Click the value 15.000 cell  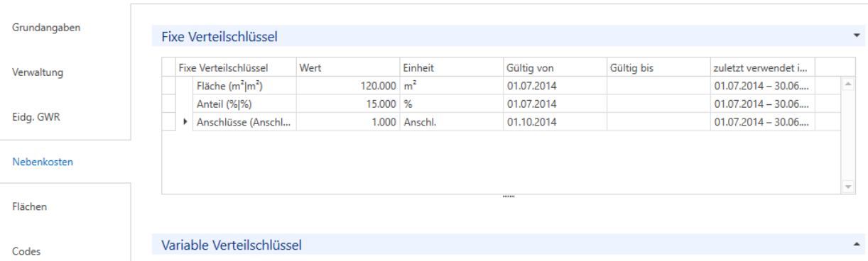pos(348,104)
